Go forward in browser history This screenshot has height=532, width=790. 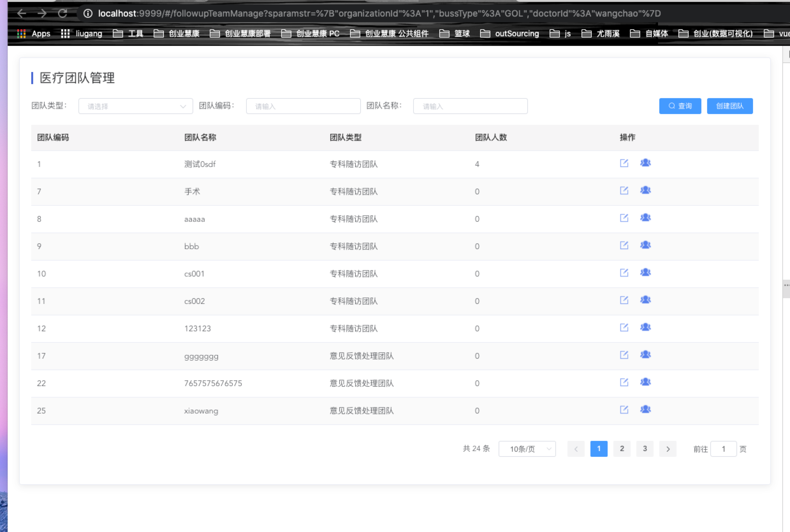(42, 13)
